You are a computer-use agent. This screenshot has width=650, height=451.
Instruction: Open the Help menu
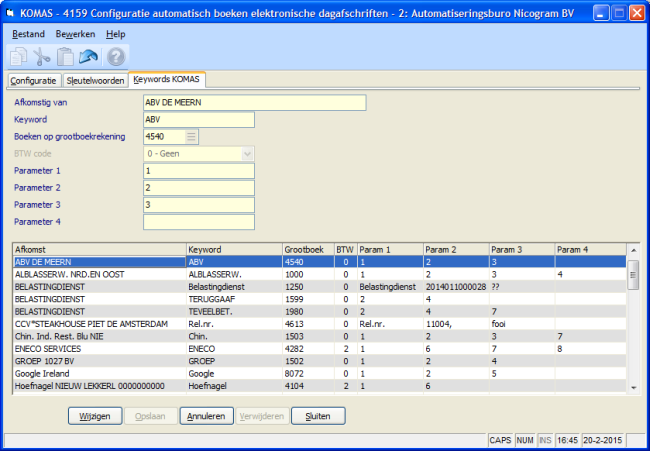[x=116, y=34]
